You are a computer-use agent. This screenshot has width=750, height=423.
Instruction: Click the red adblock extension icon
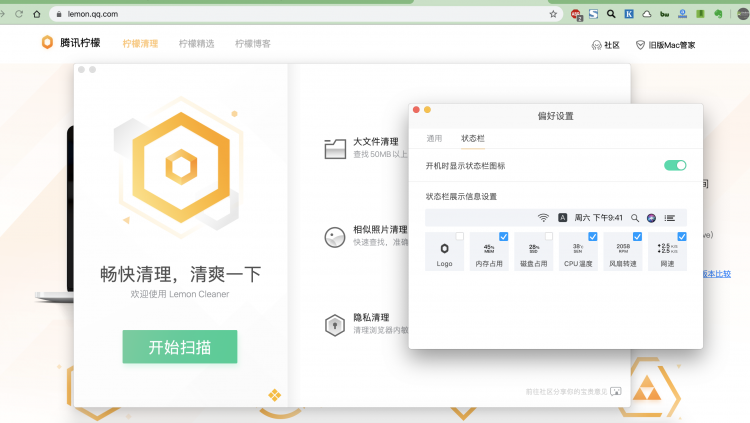[575, 14]
